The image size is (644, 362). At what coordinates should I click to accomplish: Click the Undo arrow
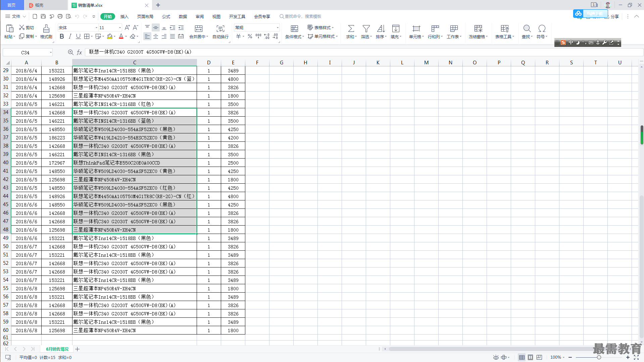point(77,16)
